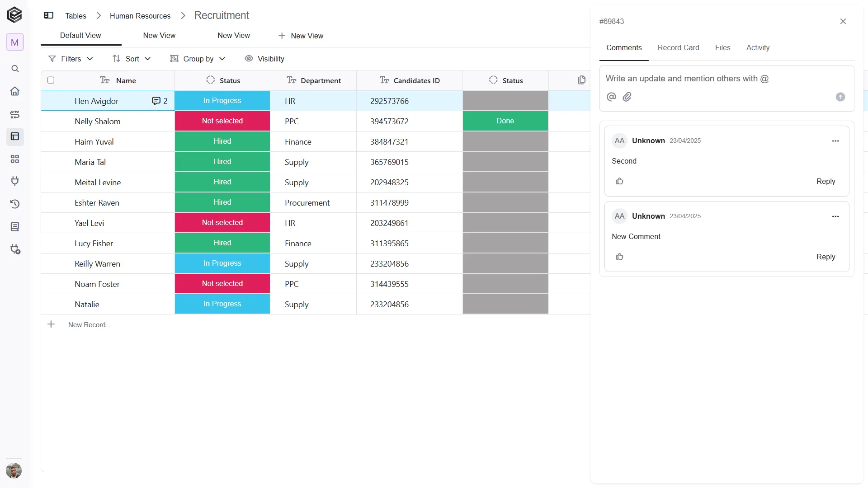Open the plug settings icon at sidebar bottom
The image size is (868, 488).
point(15,249)
